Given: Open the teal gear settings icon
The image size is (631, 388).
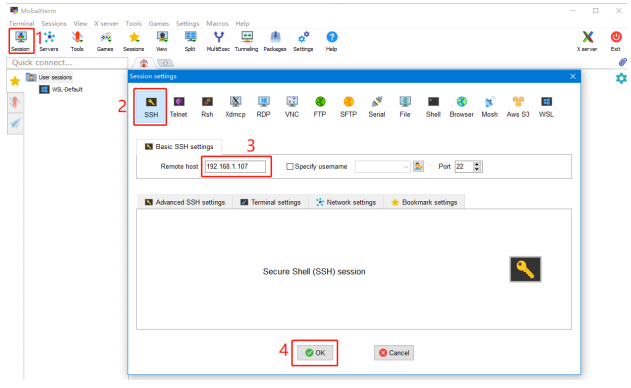Looking at the screenshot, I should 621,78.
